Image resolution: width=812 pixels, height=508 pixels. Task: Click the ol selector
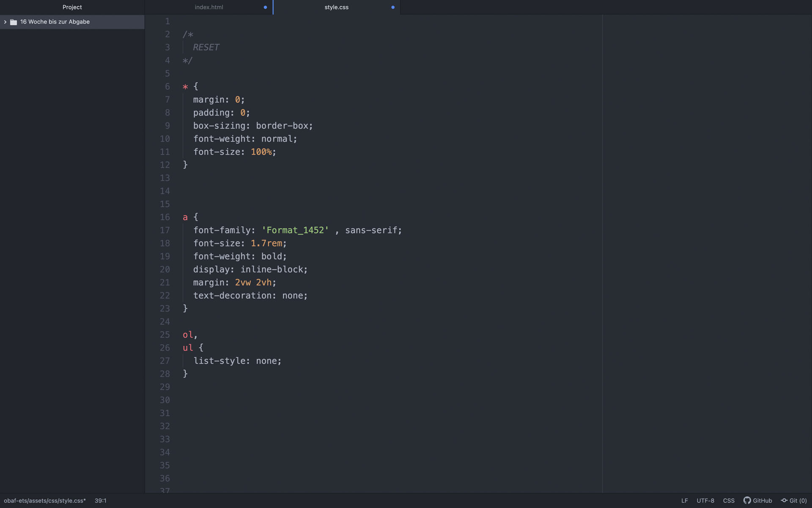tap(188, 335)
